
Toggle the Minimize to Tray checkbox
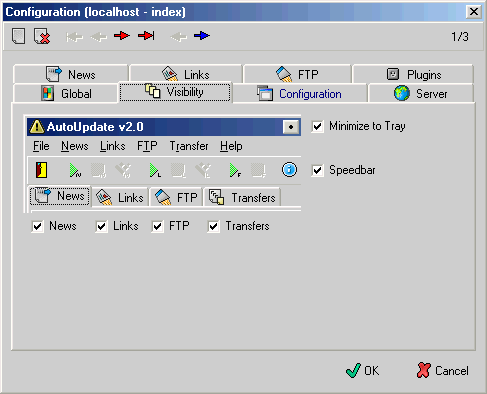pos(317,126)
